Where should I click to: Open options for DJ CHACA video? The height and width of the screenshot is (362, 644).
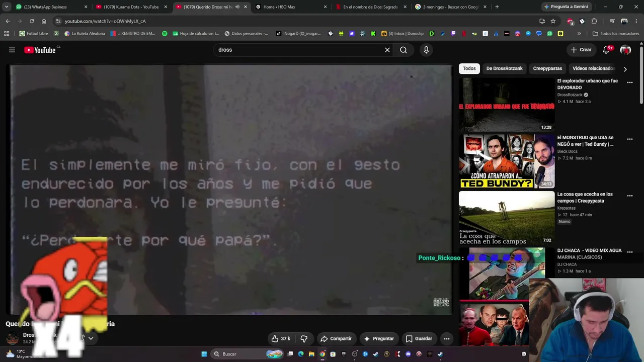[x=630, y=252]
